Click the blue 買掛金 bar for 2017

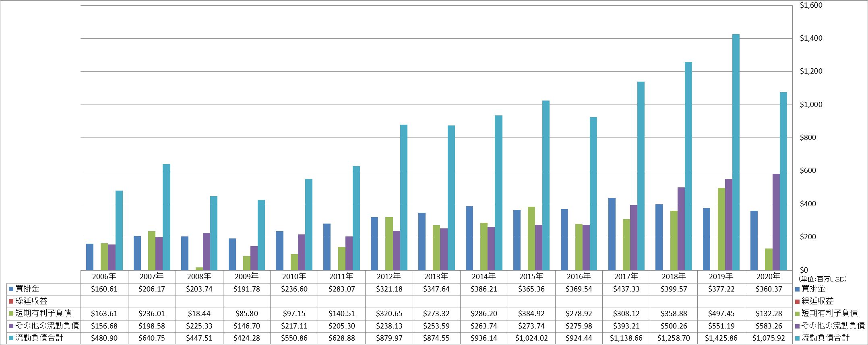[612, 234]
